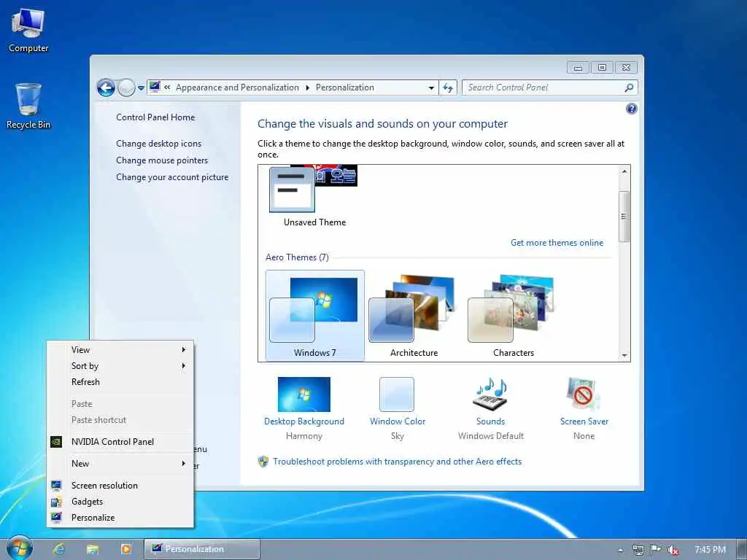Click the Refresh button beside address bar
The image size is (747, 560).
448,87
